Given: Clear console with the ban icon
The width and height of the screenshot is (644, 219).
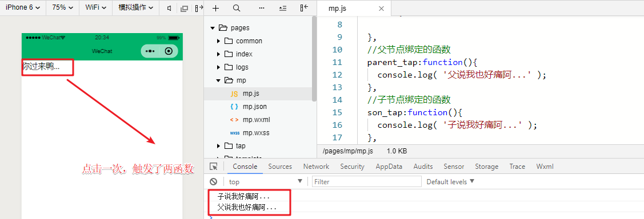Looking at the screenshot, I should (x=214, y=182).
